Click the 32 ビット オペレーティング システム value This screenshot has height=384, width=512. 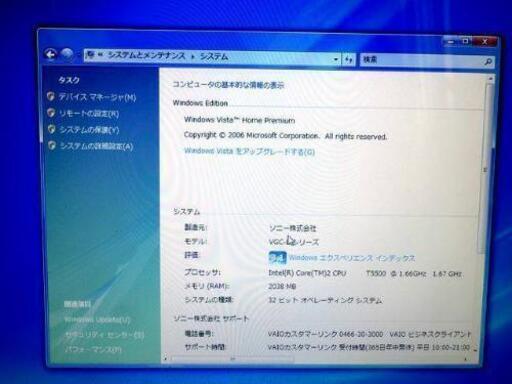click(325, 300)
